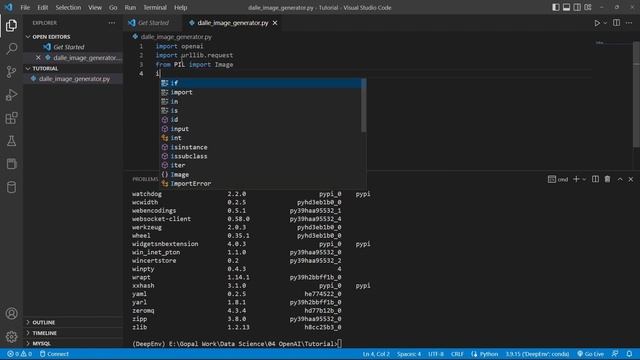The image size is (640, 360).
Task: Customize layout icon in title bar
Action: 588,7
